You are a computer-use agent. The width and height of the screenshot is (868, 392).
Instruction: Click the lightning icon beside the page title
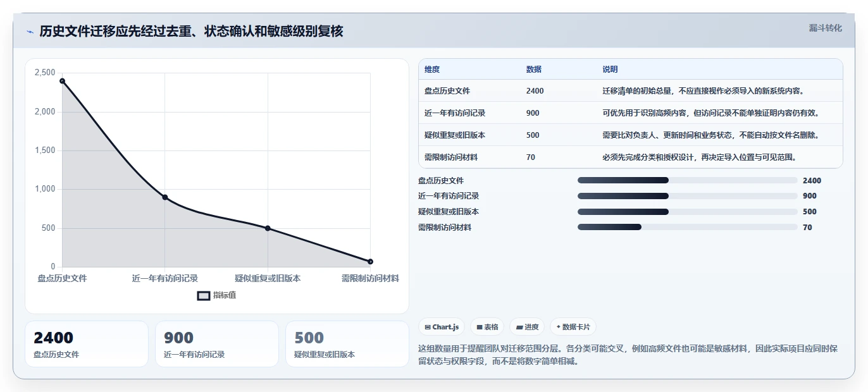click(30, 32)
